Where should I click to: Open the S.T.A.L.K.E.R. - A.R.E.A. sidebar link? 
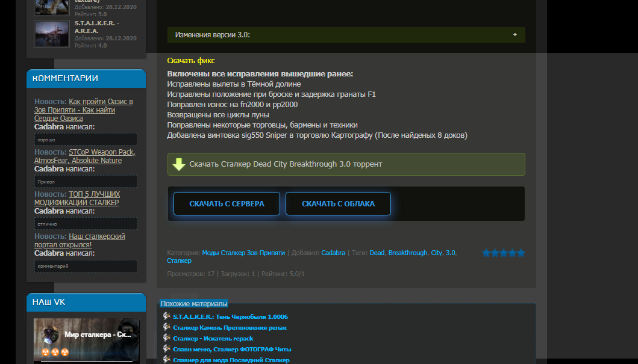click(x=97, y=27)
